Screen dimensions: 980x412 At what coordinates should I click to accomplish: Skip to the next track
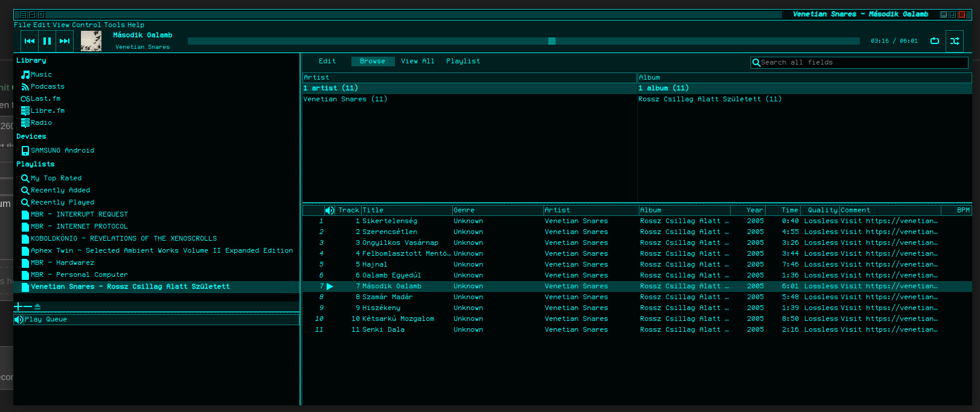coord(65,41)
